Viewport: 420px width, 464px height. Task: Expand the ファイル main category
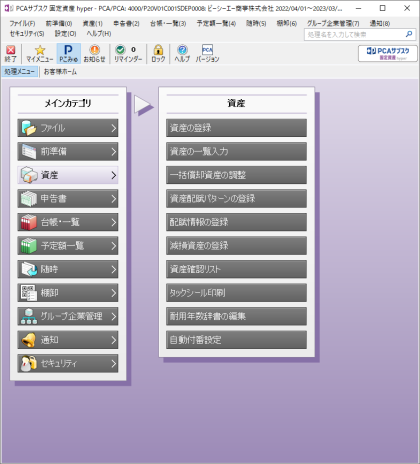[x=68, y=128]
